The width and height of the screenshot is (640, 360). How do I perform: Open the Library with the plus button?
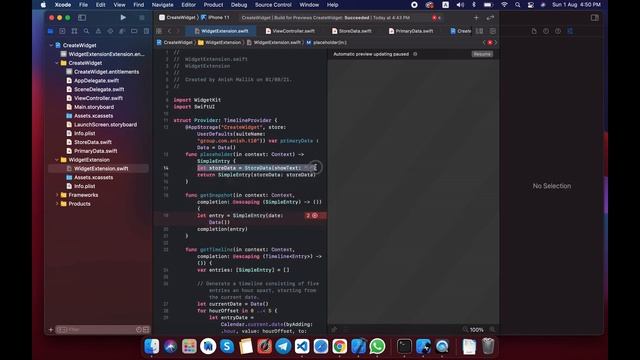[476, 18]
